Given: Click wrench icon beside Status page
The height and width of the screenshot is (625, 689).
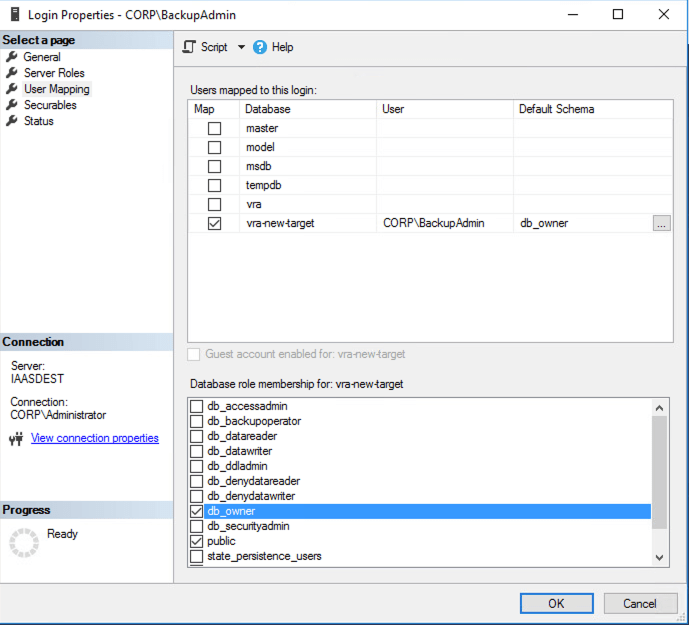Looking at the screenshot, I should (x=12, y=121).
